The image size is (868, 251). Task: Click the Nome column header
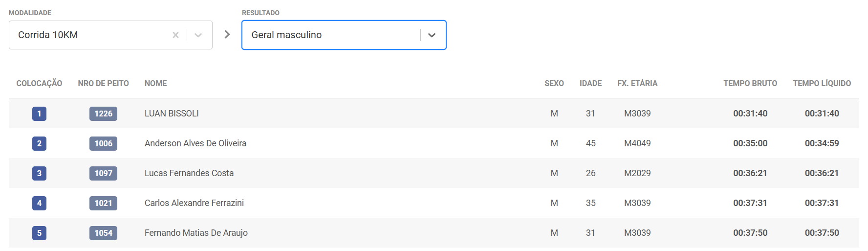point(155,83)
